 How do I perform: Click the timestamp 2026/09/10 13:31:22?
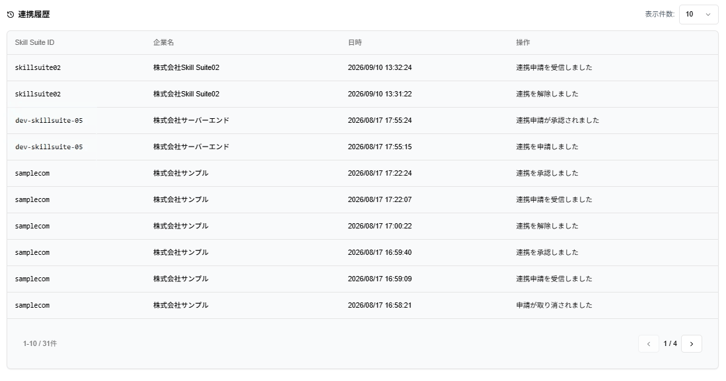coord(380,94)
